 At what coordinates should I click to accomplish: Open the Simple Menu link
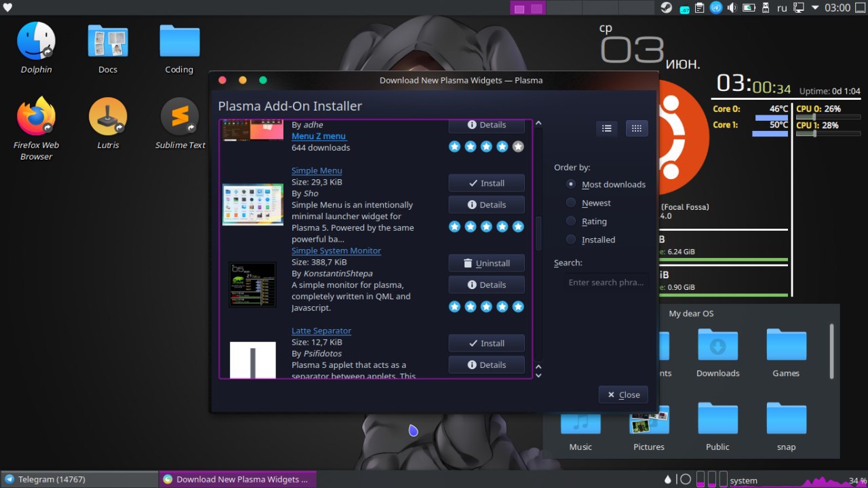(317, 170)
